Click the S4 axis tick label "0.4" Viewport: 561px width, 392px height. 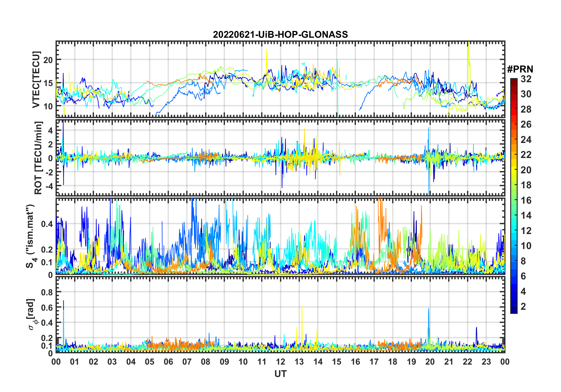point(47,224)
